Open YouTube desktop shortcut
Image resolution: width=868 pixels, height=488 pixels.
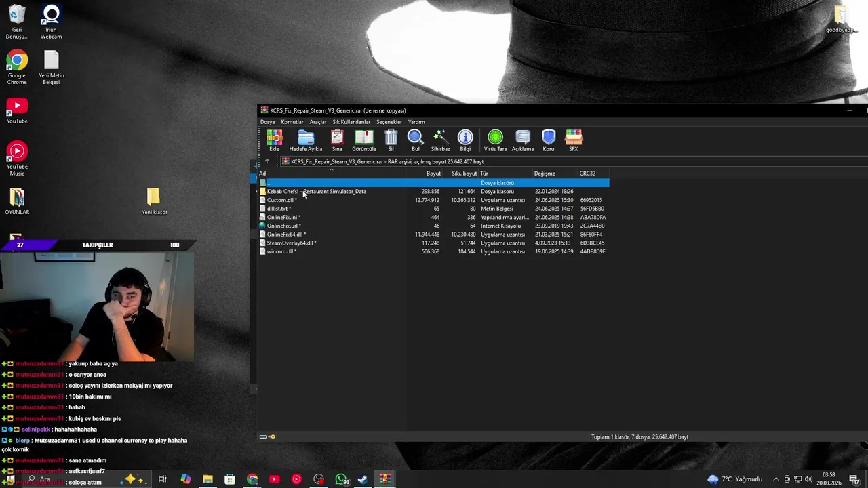[17, 111]
